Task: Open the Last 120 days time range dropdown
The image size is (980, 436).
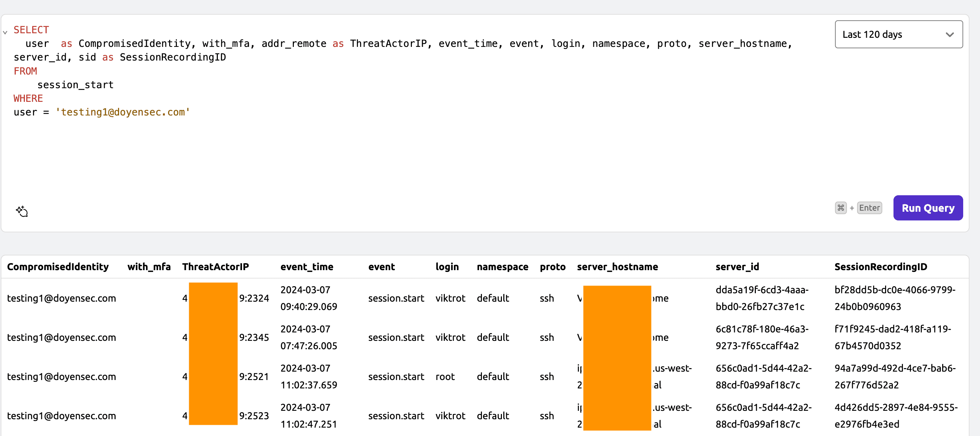Action: tap(899, 34)
